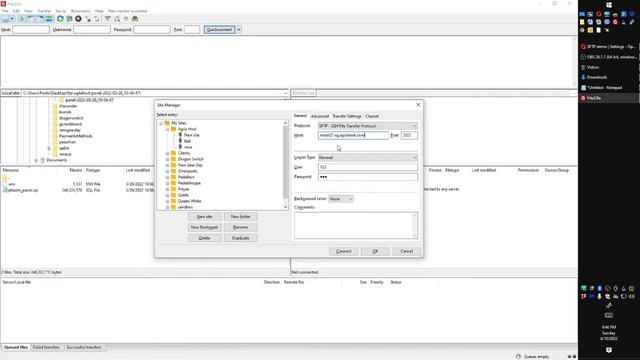Expand the Dragon Switch folder
This screenshot has height=360, width=640.
(167, 159)
